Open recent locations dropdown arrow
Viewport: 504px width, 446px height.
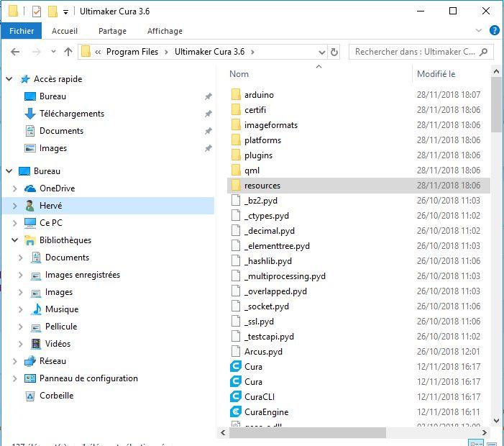(53, 52)
